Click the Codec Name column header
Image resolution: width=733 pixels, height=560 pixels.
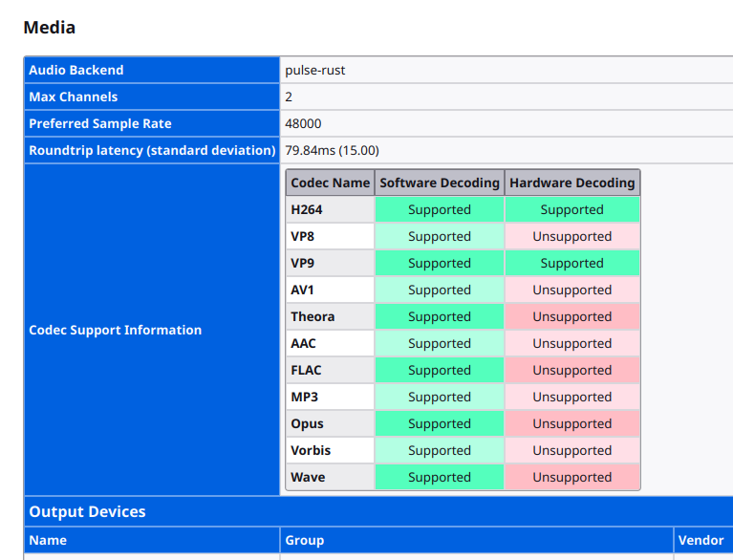pos(330,183)
